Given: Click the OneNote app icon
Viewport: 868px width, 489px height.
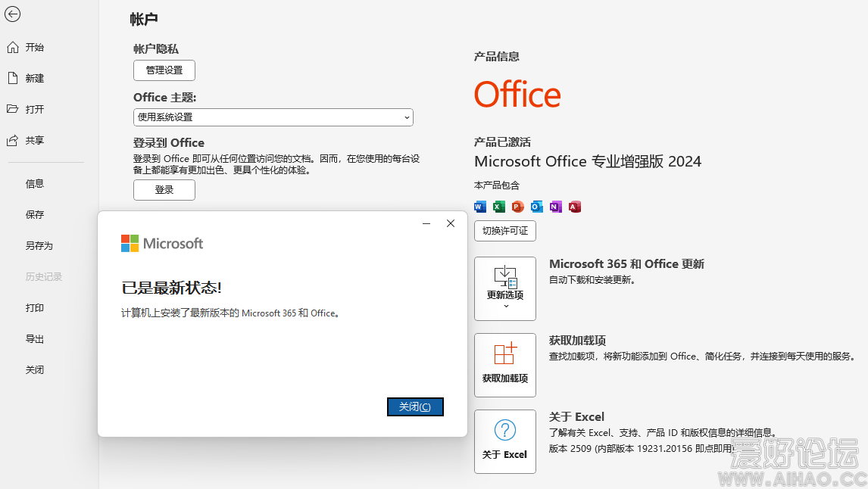Looking at the screenshot, I should pos(556,207).
